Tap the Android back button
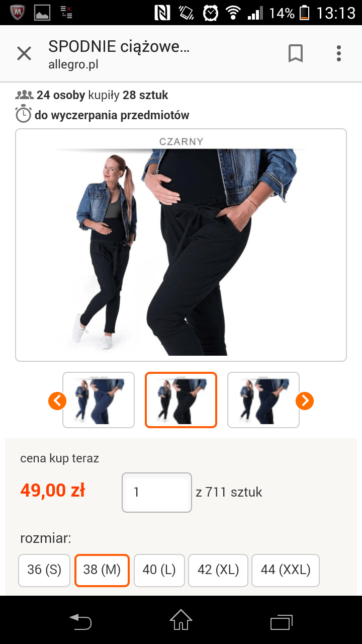 80,621
